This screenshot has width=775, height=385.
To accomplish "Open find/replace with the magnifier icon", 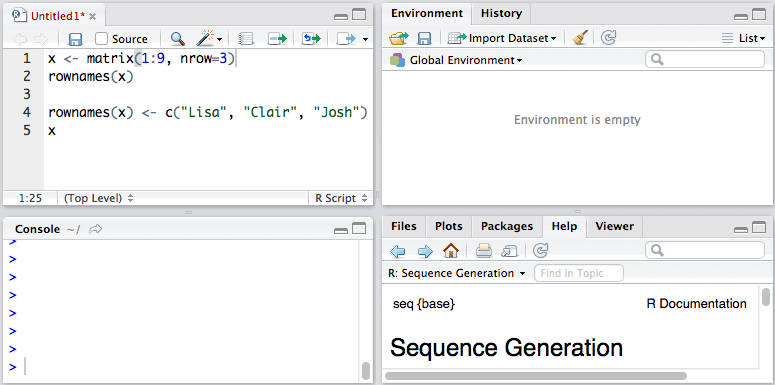I will click(x=177, y=39).
